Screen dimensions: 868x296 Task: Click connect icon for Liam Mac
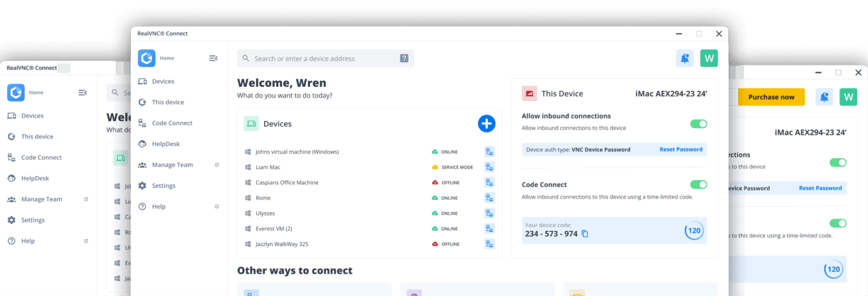click(x=489, y=167)
